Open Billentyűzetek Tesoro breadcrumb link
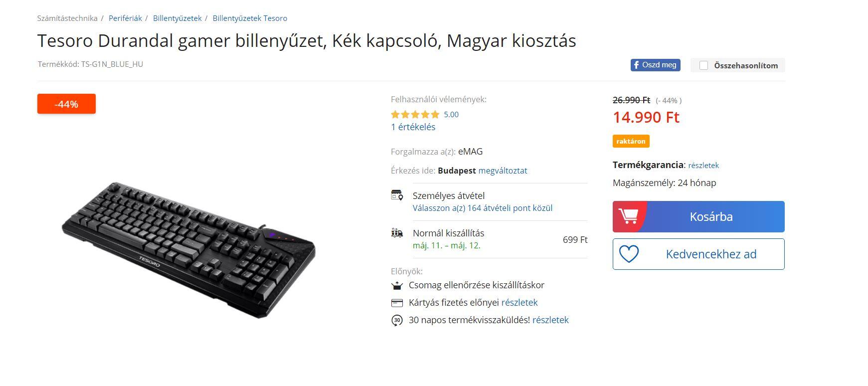The image size is (868, 386). pos(250,18)
